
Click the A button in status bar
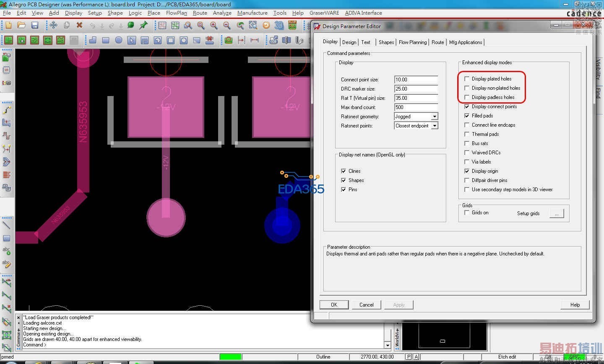click(x=416, y=357)
